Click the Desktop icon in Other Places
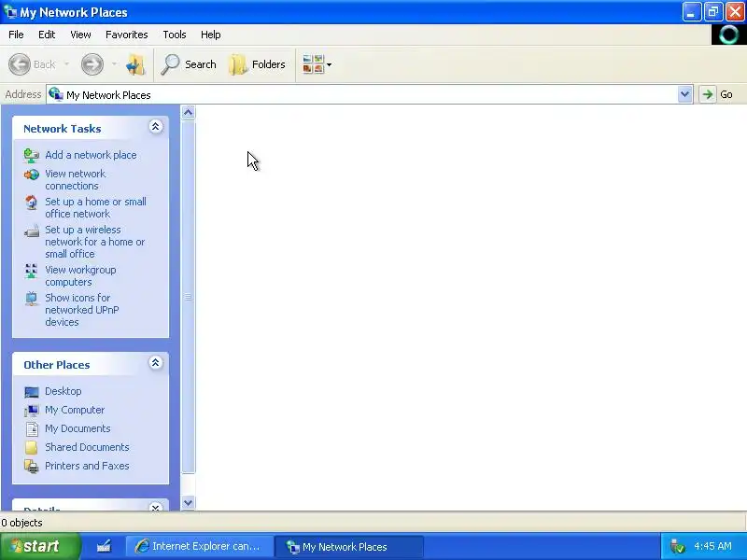 (x=32, y=391)
